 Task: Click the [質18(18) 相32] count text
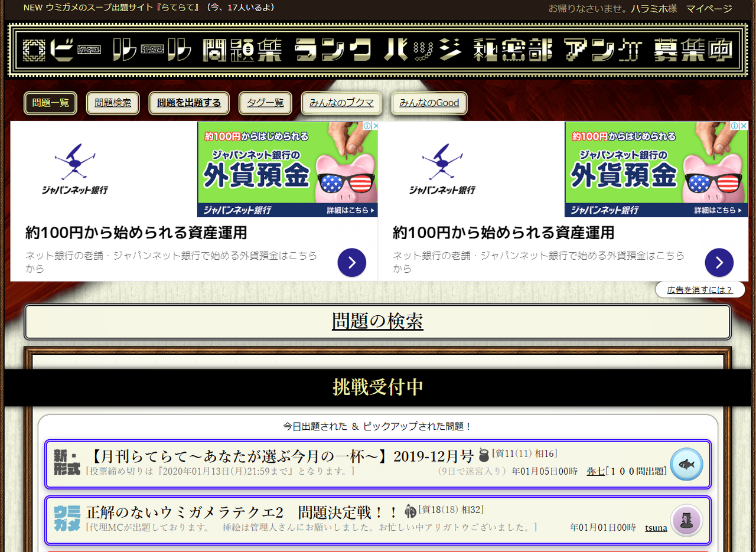point(451,509)
